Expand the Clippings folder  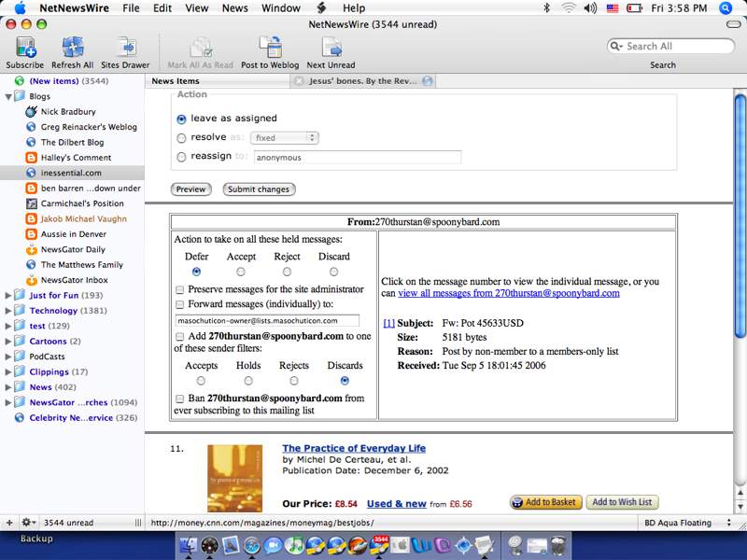click(x=8, y=371)
